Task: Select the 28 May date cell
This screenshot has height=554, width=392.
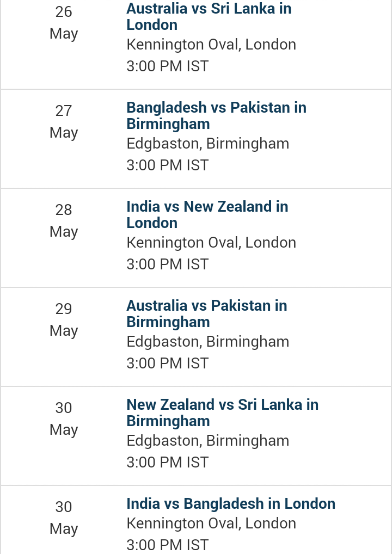Action: pyautogui.click(x=64, y=220)
